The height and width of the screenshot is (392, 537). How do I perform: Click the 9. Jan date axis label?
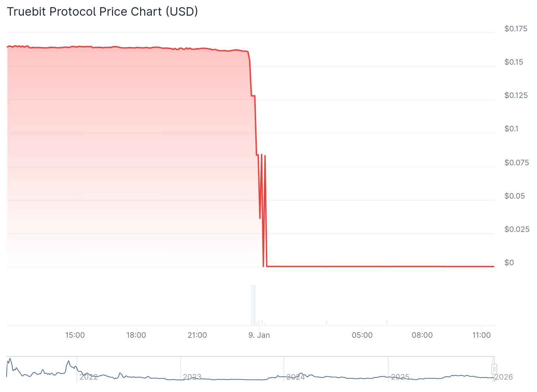pyautogui.click(x=259, y=335)
